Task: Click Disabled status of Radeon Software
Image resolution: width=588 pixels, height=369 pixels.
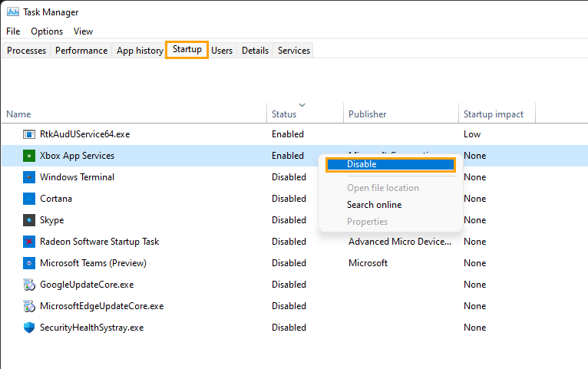Action: click(289, 242)
